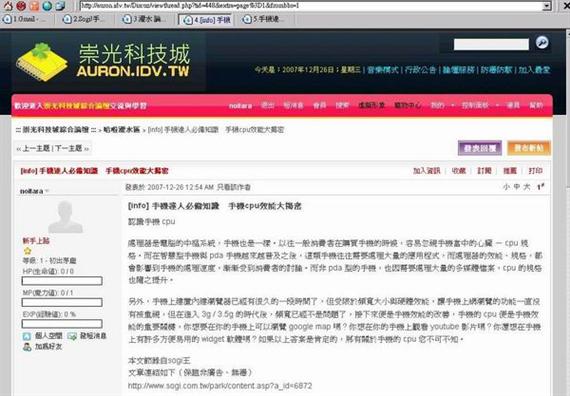
Task: Click the 發短消息 send message icon
Action: click(x=72, y=336)
